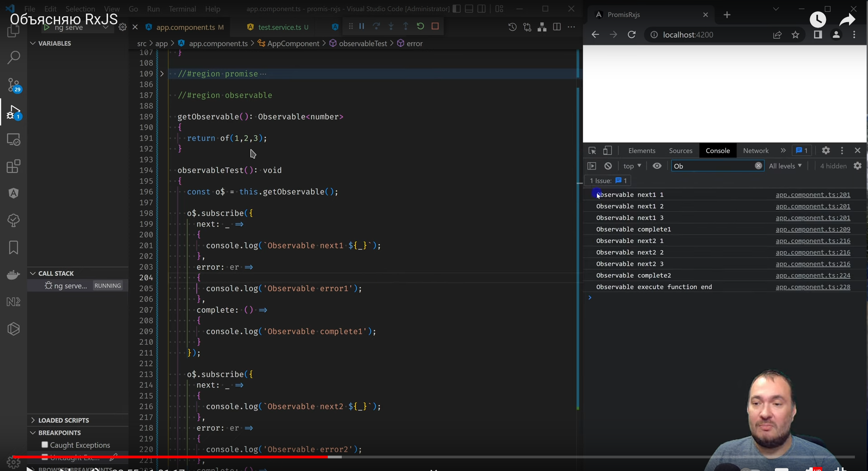Stop debugging with red square button

(435, 26)
